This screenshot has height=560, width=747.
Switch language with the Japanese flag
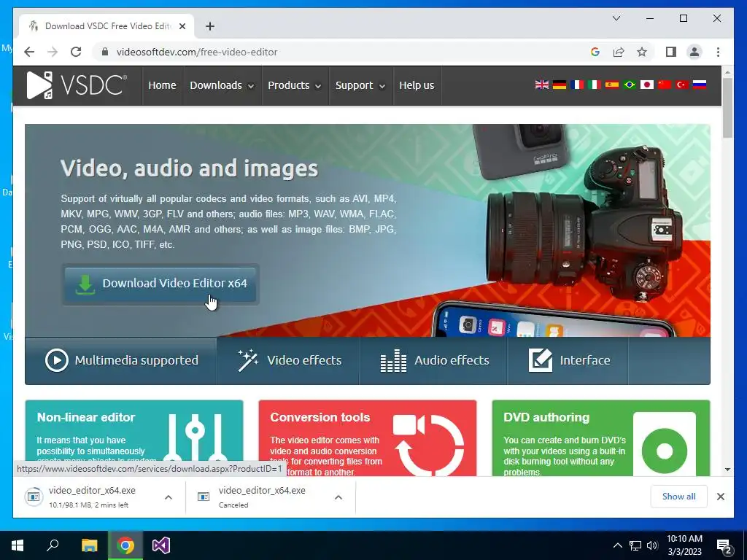(x=646, y=85)
